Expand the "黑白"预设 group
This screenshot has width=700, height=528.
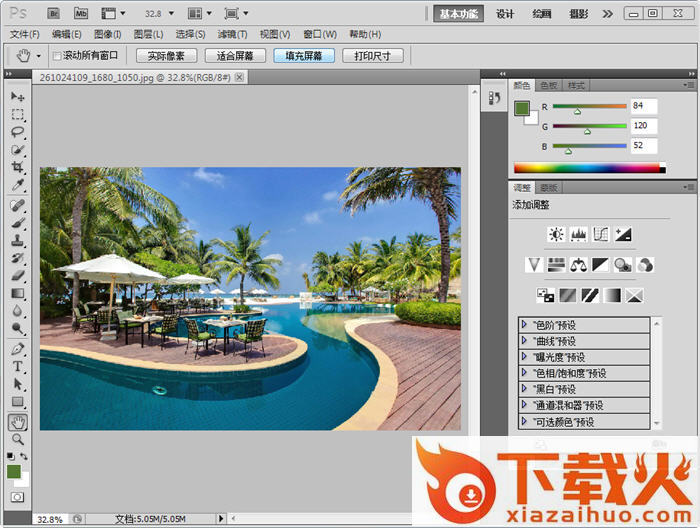pos(524,389)
